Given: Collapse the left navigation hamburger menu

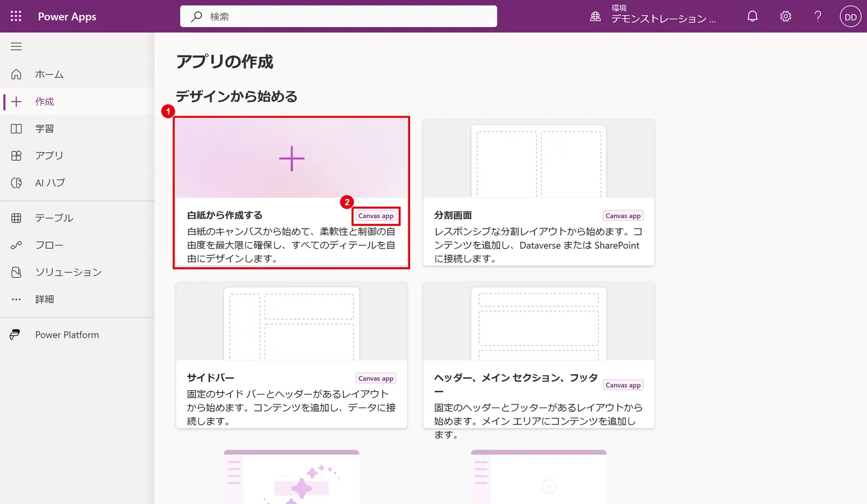Looking at the screenshot, I should click(16, 47).
